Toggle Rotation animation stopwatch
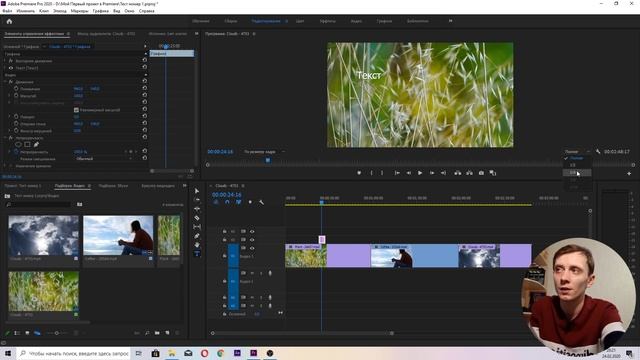 point(16,117)
